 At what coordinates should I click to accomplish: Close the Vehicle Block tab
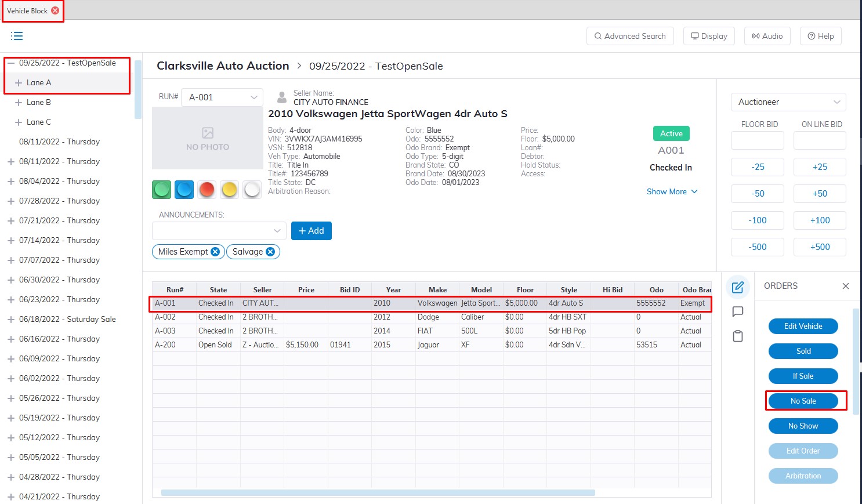click(55, 10)
